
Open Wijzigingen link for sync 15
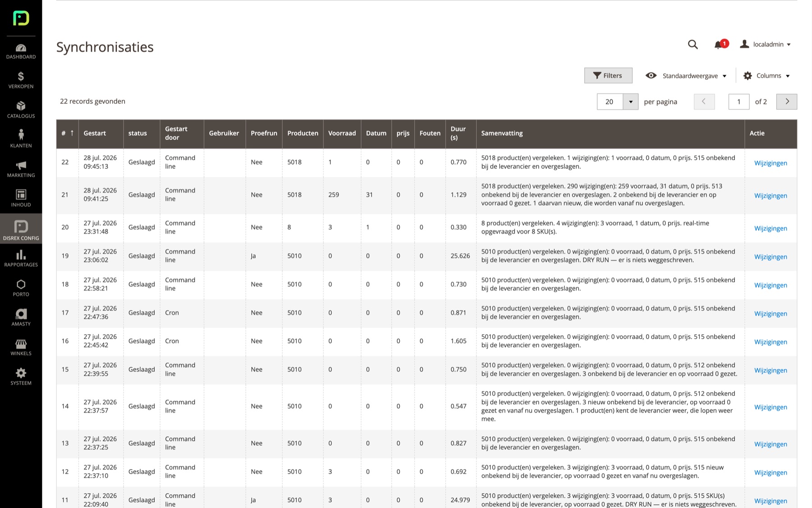coord(770,370)
